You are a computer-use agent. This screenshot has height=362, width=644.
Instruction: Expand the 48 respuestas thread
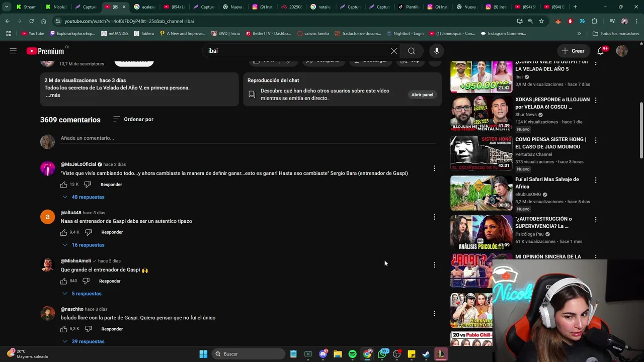tap(84, 197)
